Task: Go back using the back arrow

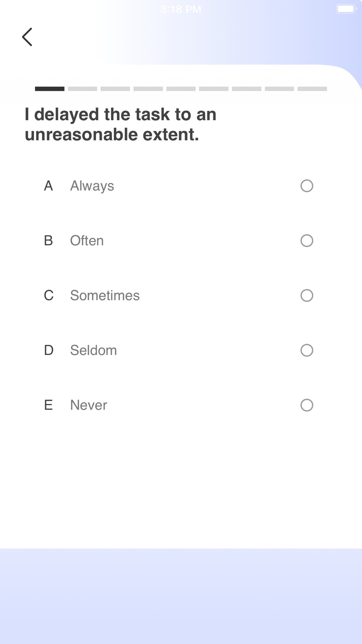Action: click(x=27, y=37)
